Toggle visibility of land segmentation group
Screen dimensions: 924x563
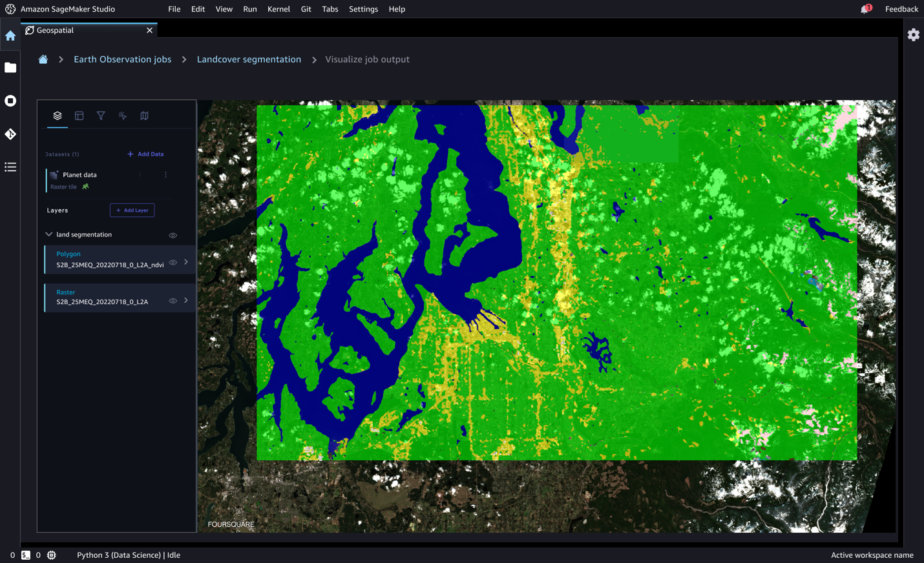tap(173, 236)
